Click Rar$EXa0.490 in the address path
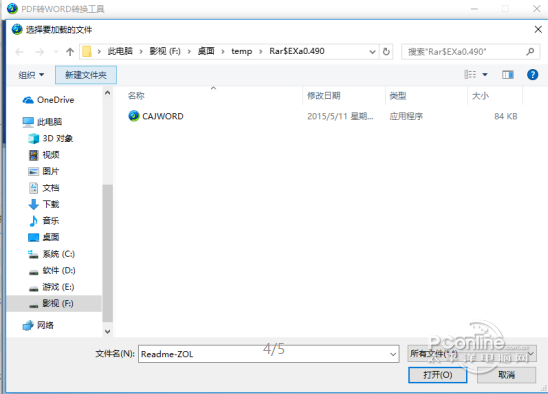Viewport: 548px width, 394px height. (297, 51)
